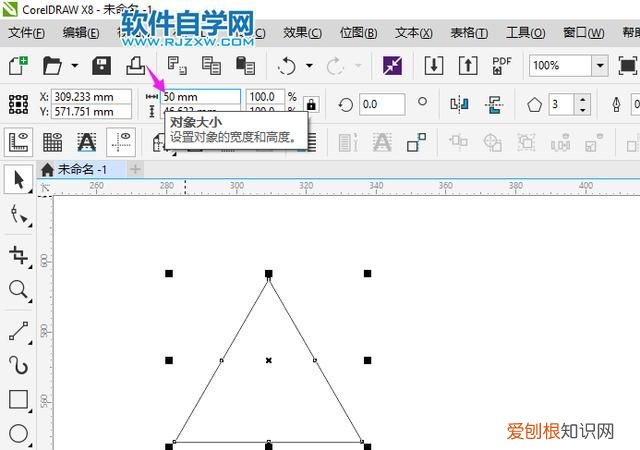Edit the horizontal scale factor 100.0
Image resolution: width=640 pixels, height=450 pixels.
pos(265,97)
